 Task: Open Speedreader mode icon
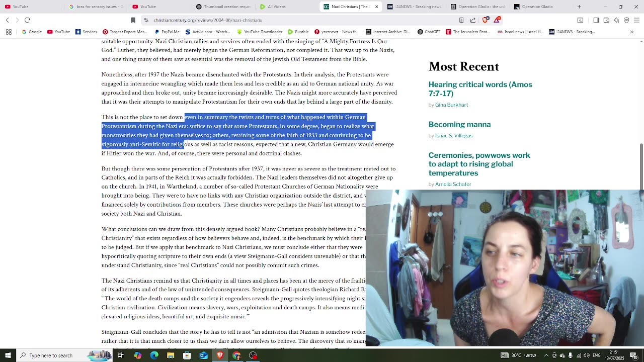[x=461, y=20]
